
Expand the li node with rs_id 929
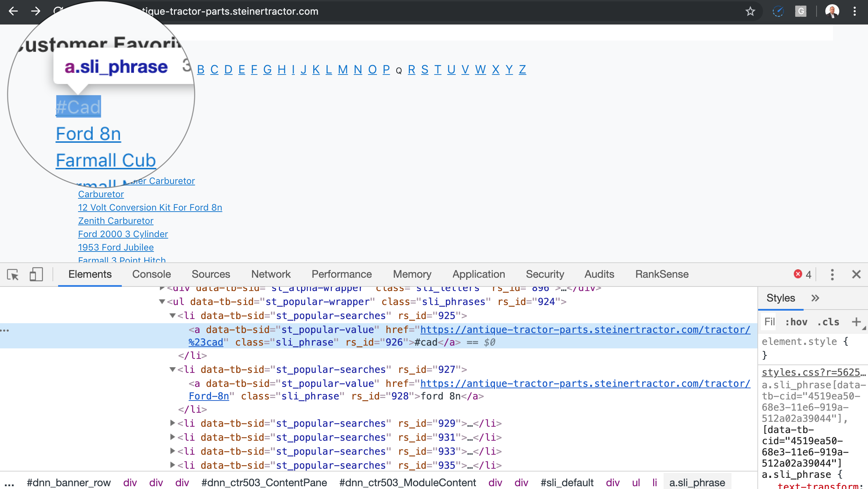pos(173,423)
